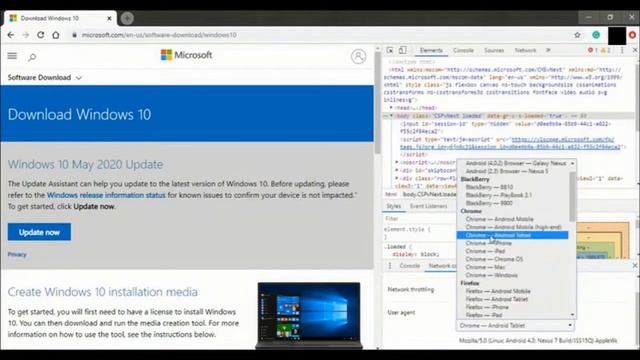Select Chrome — iPhone user agent

click(x=512, y=243)
